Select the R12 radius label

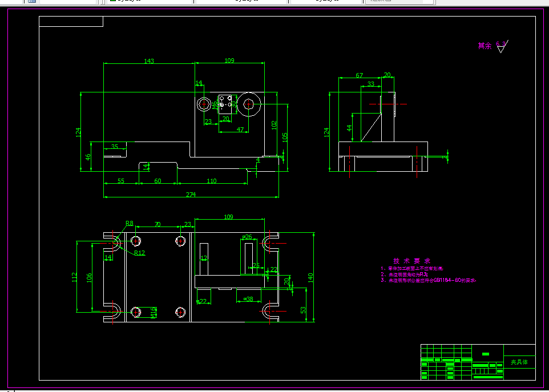pos(139,253)
